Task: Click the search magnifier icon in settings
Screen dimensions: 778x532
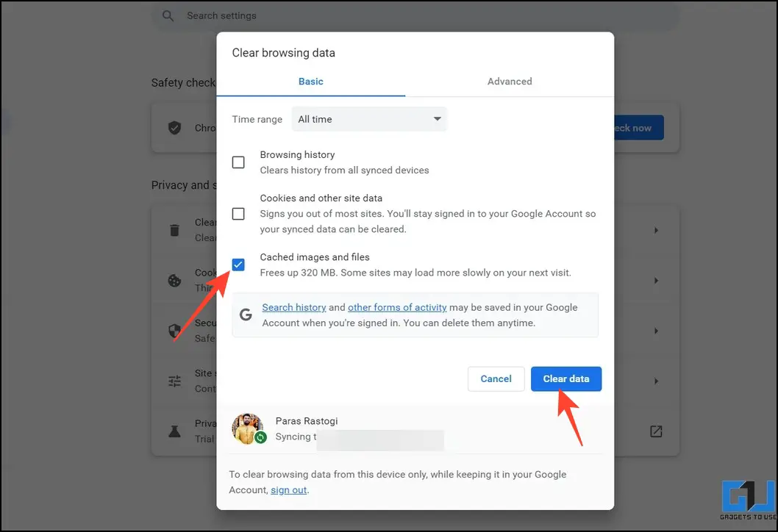Action: pyautogui.click(x=168, y=16)
